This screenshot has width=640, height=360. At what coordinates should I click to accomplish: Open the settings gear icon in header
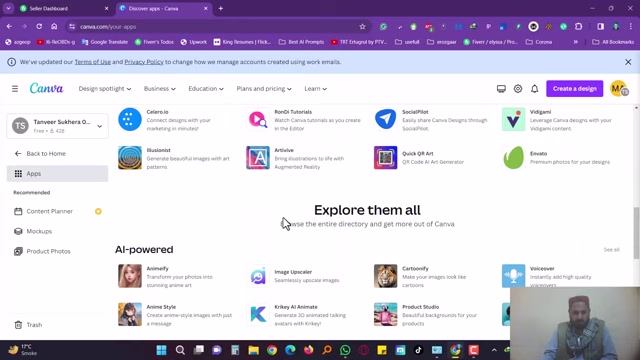[x=518, y=89]
